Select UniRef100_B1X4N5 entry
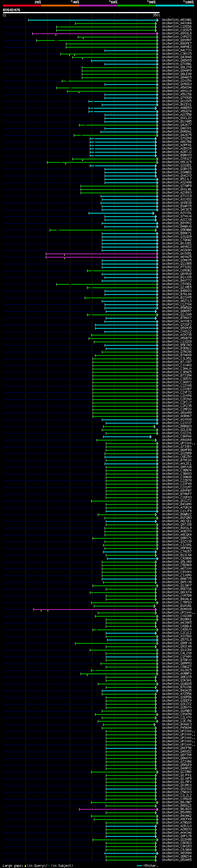 pyautogui.click(x=176, y=122)
